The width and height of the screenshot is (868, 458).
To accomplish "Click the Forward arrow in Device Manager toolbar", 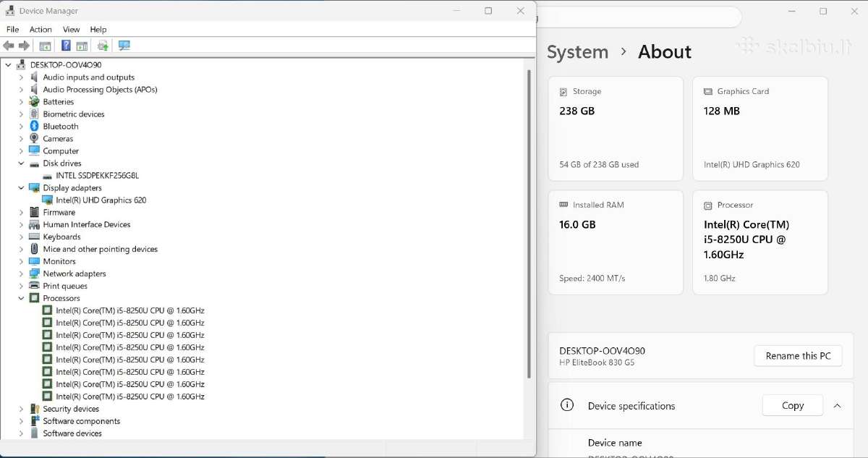I will tap(24, 46).
